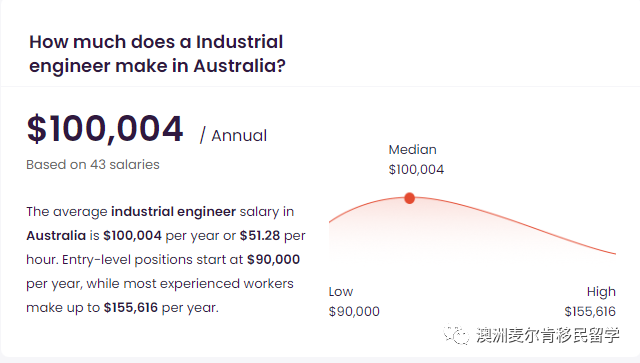Screen dimensions: 640x363
Task: Click the High label under chart
Action: 601,292
